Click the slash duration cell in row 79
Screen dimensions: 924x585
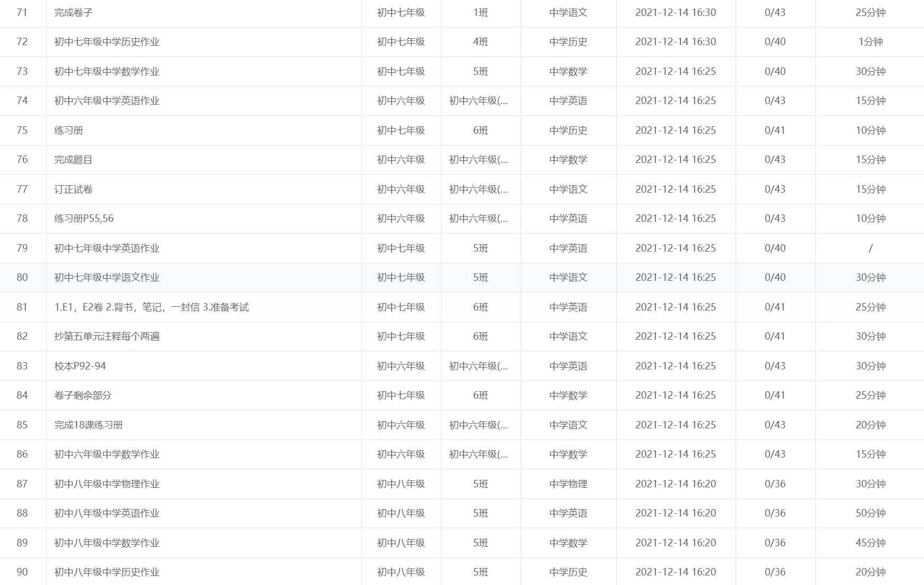point(870,248)
